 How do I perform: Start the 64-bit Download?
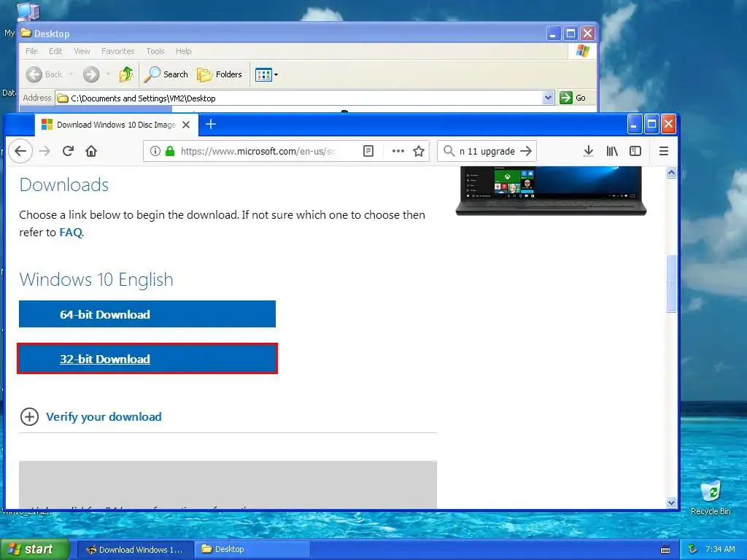pyautogui.click(x=147, y=314)
